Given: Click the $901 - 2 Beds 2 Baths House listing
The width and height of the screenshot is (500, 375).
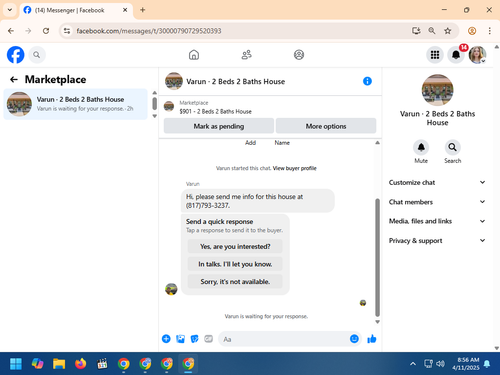Looking at the screenshot, I should [x=215, y=111].
